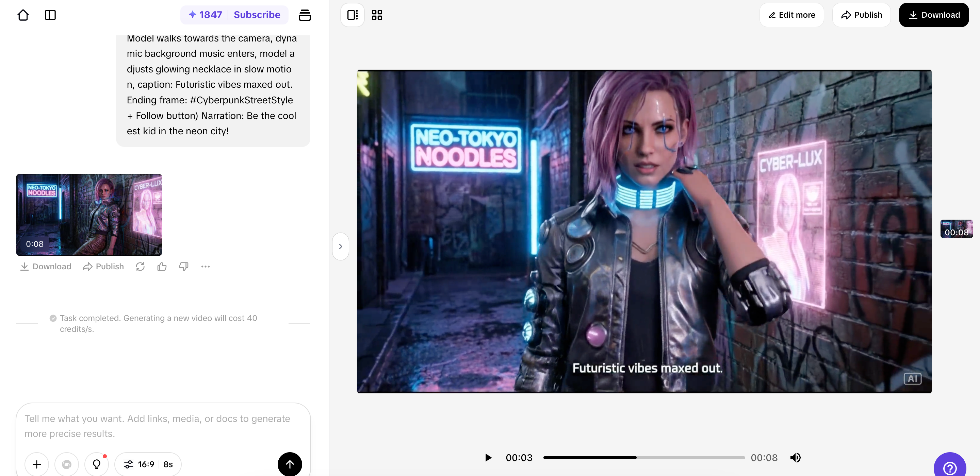Toggle the side panel layout view
Screen dimensions: 980x476
coord(352,15)
